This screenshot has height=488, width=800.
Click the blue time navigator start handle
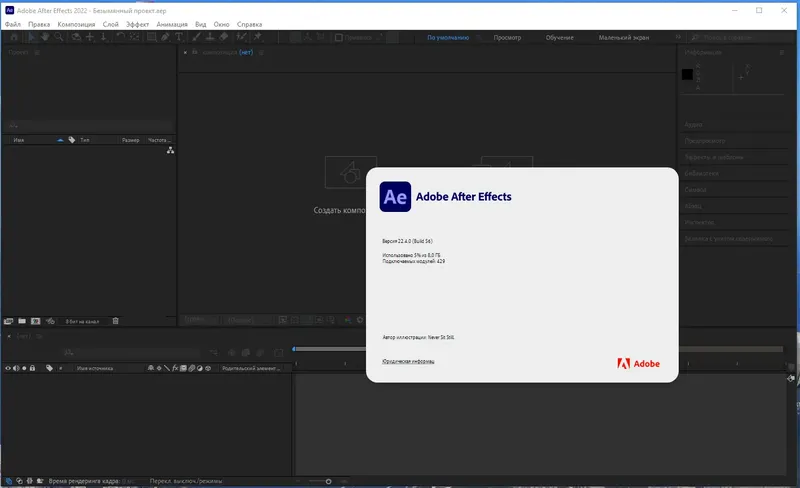[294, 349]
